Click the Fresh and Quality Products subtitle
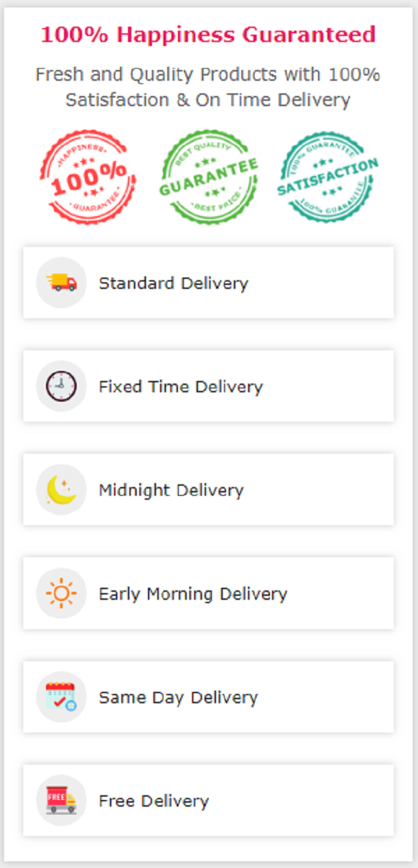The image size is (418, 868). point(208,87)
